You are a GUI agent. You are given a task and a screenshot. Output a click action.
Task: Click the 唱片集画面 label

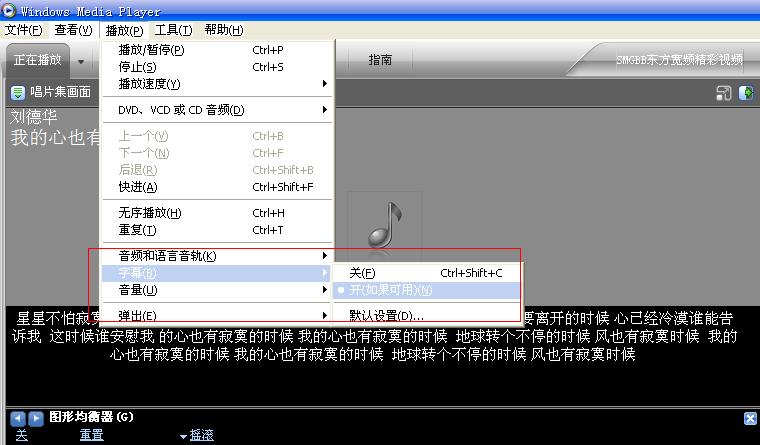tap(61, 92)
